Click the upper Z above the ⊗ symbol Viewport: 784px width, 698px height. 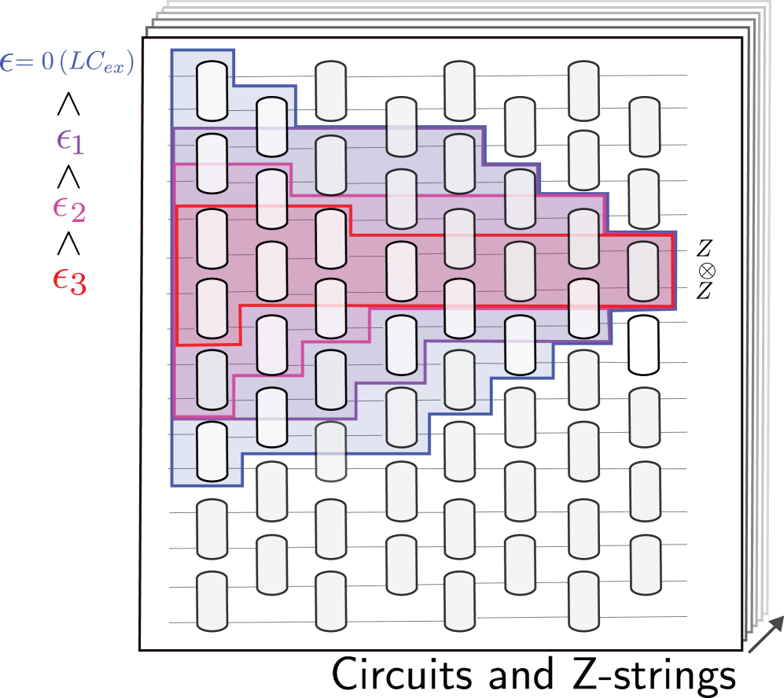(x=704, y=248)
